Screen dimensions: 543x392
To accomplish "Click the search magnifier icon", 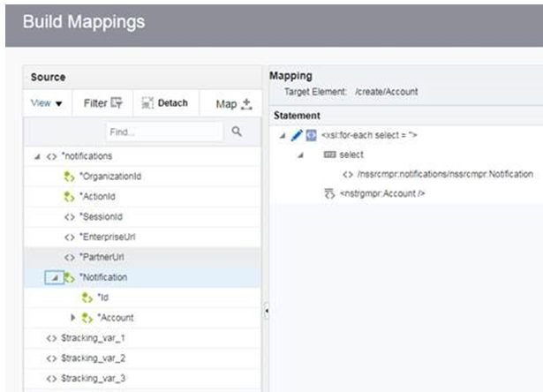I will [x=237, y=132].
